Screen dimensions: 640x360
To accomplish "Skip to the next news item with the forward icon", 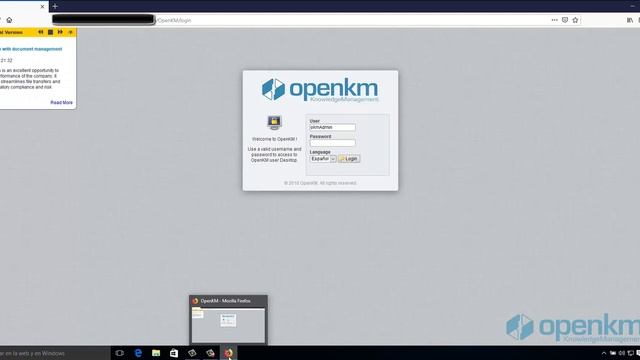I will click(x=60, y=32).
